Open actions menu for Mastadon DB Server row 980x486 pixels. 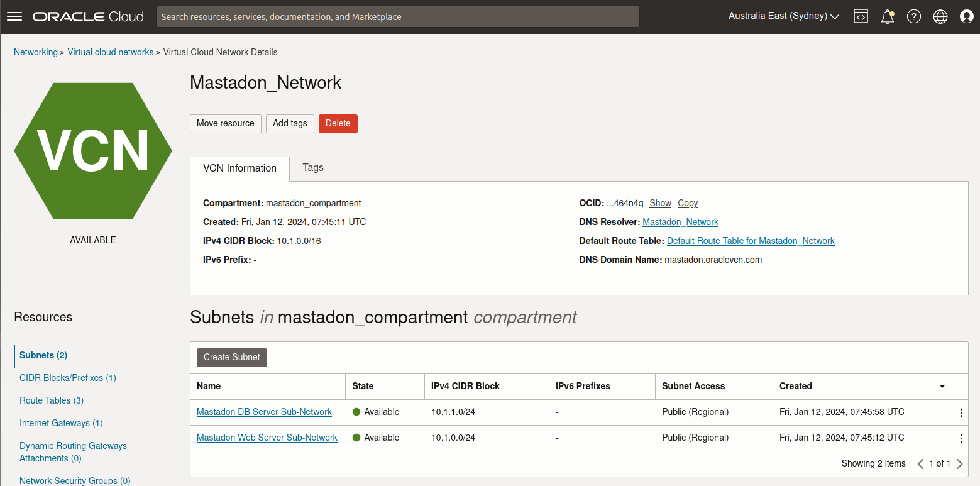point(961,412)
